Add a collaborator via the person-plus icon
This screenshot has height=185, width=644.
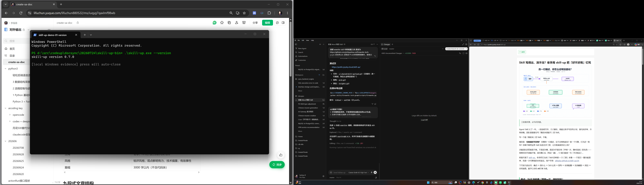point(237,23)
